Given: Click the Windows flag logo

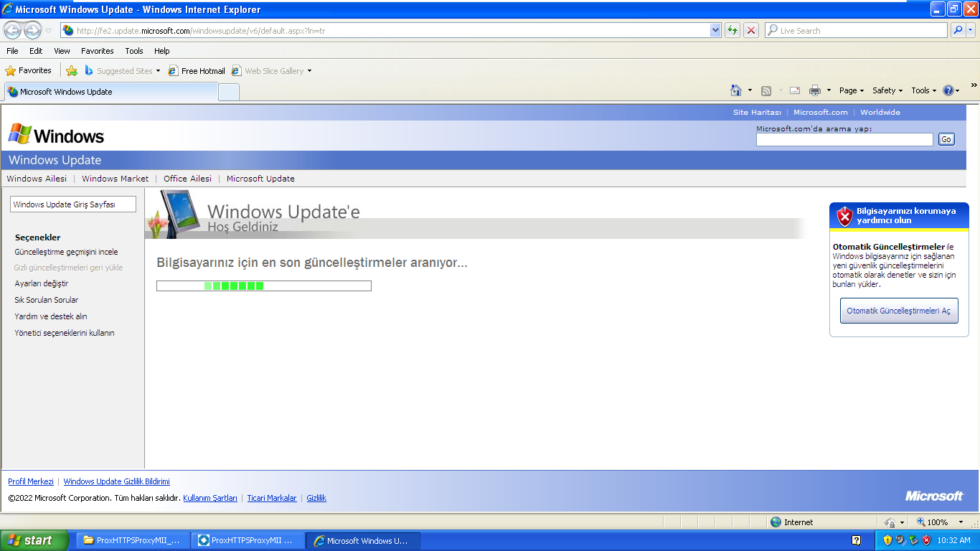Looking at the screenshot, I should [19, 134].
